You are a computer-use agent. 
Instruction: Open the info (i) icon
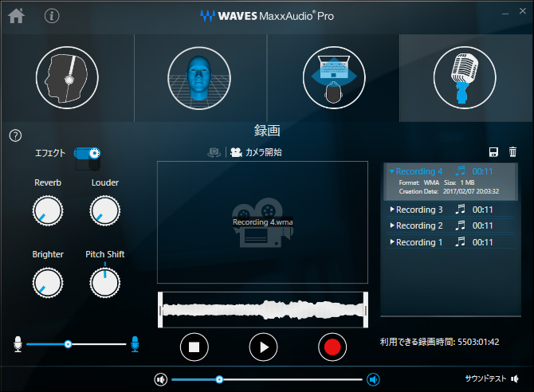(52, 16)
